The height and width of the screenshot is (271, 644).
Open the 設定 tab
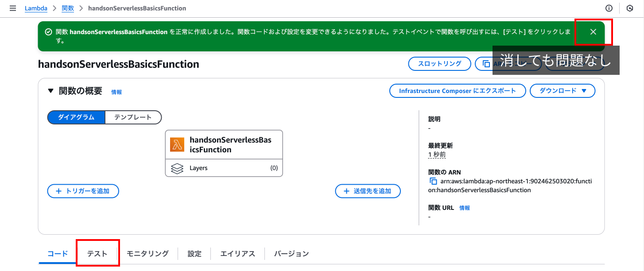point(194,254)
